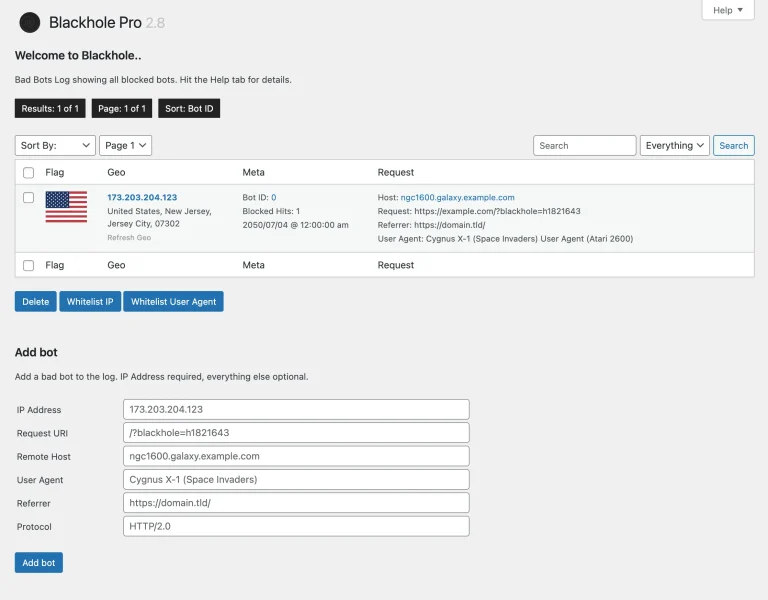Screen dimensions: 768x600
Task: Click the Request URL line in the row
Action: click(x=479, y=211)
